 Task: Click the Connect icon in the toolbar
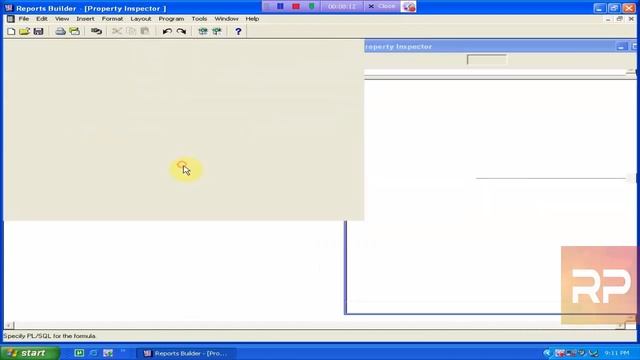coord(96,31)
